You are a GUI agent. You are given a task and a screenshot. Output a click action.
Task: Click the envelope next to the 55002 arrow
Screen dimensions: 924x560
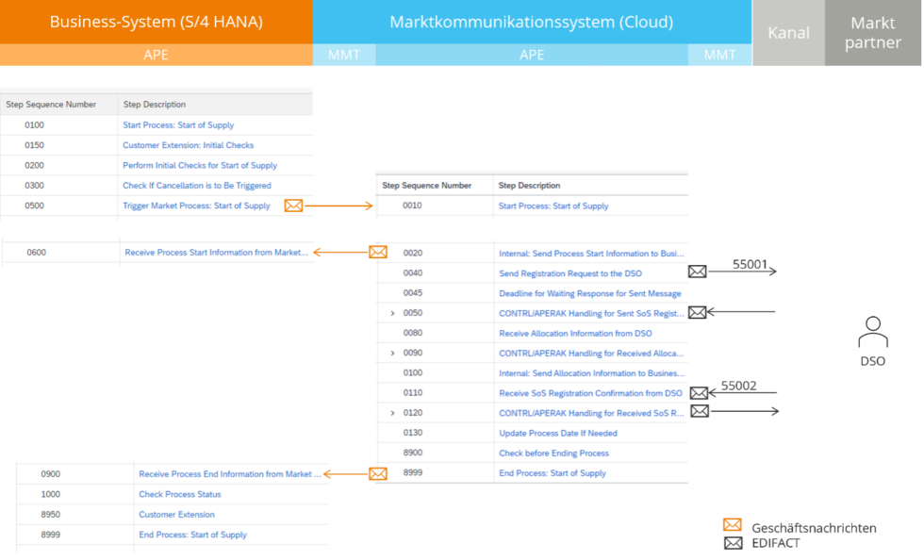click(x=698, y=394)
